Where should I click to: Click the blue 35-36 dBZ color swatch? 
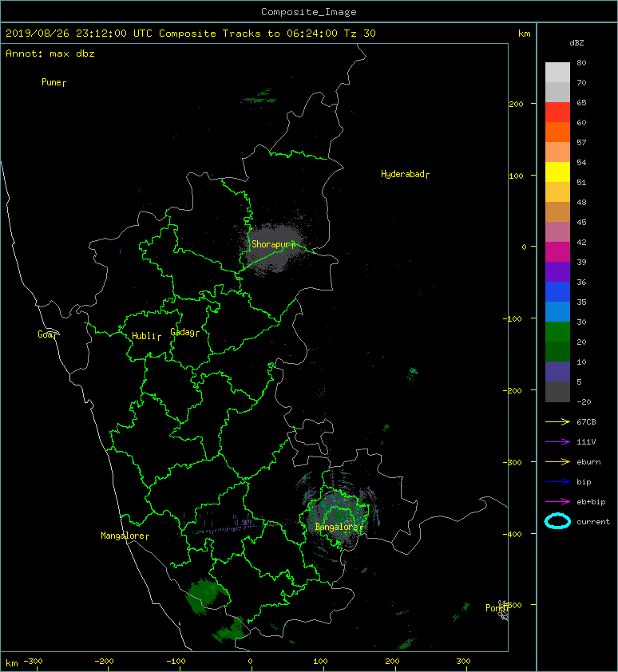[557, 292]
